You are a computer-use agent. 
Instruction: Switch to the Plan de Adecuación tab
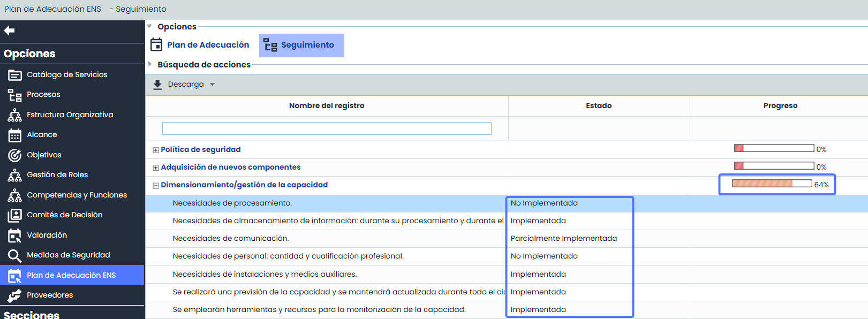coord(200,45)
